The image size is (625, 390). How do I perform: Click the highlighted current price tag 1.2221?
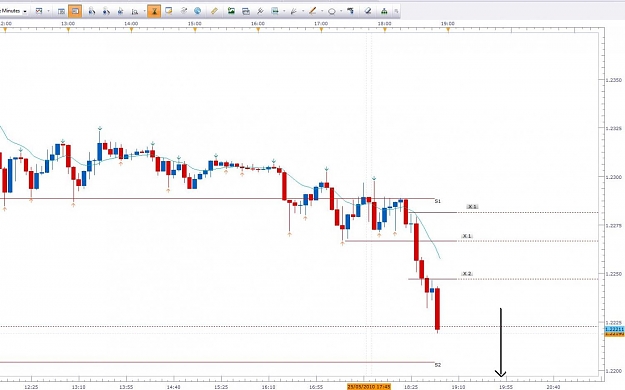click(614, 329)
